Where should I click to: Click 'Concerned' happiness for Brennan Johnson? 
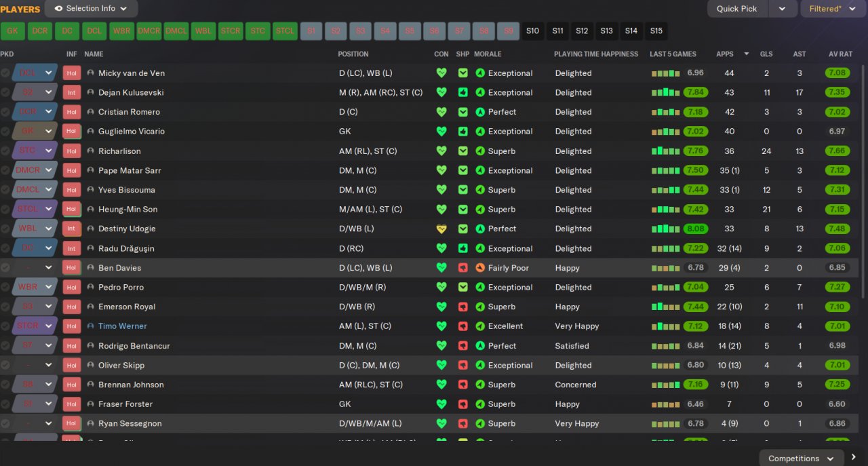(576, 385)
